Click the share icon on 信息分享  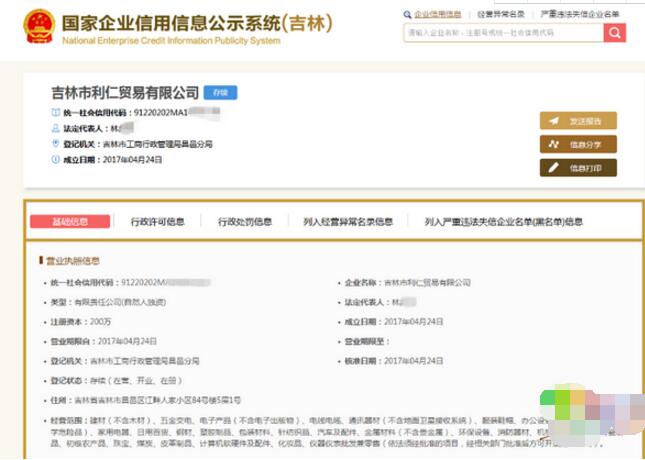coord(554,144)
